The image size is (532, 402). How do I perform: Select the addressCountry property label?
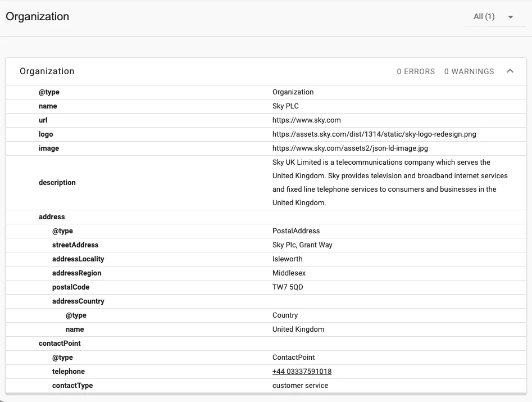point(78,301)
